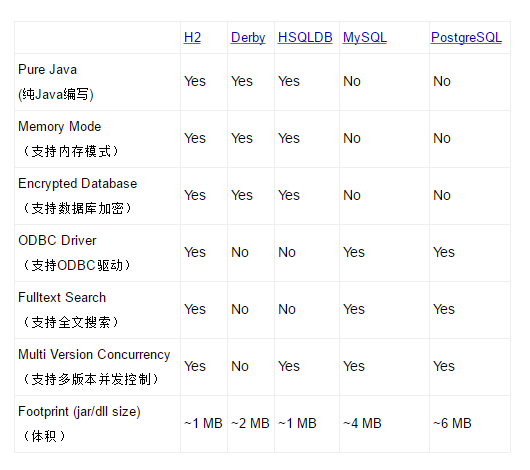Select the ODBC Driver row label
The height and width of the screenshot is (470, 530).
pos(57,240)
